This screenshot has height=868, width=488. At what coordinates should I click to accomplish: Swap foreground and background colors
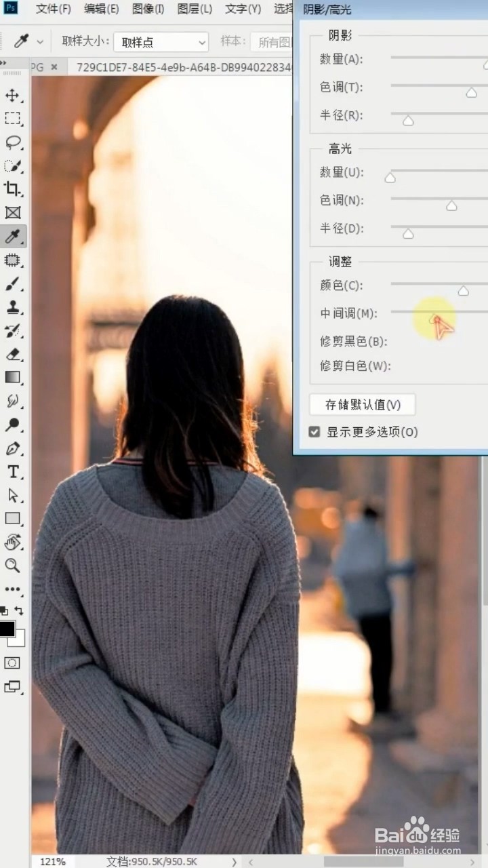point(19,611)
